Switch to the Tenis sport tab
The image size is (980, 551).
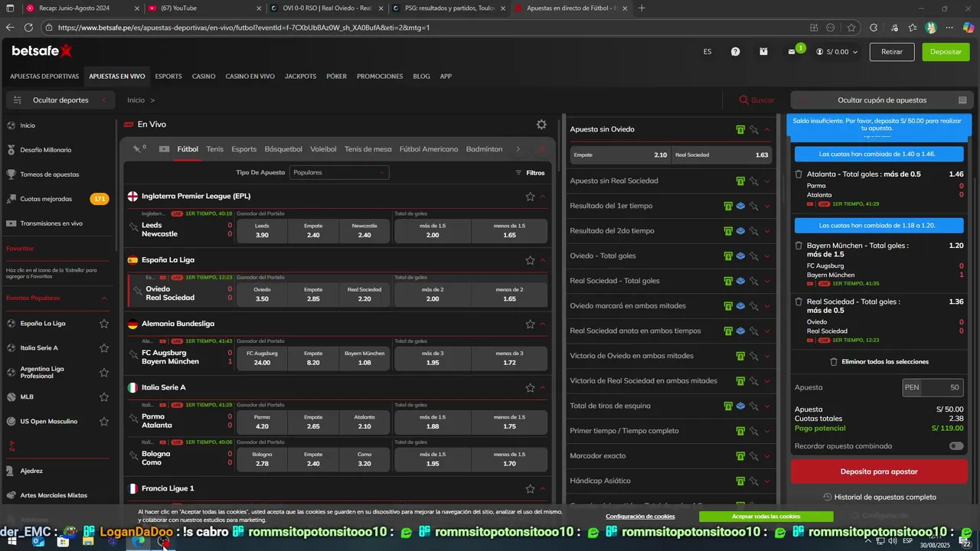click(215, 149)
